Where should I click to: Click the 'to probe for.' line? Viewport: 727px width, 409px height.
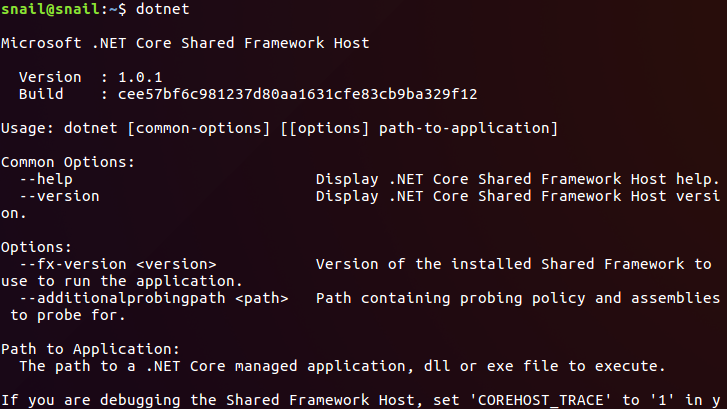tap(68, 315)
